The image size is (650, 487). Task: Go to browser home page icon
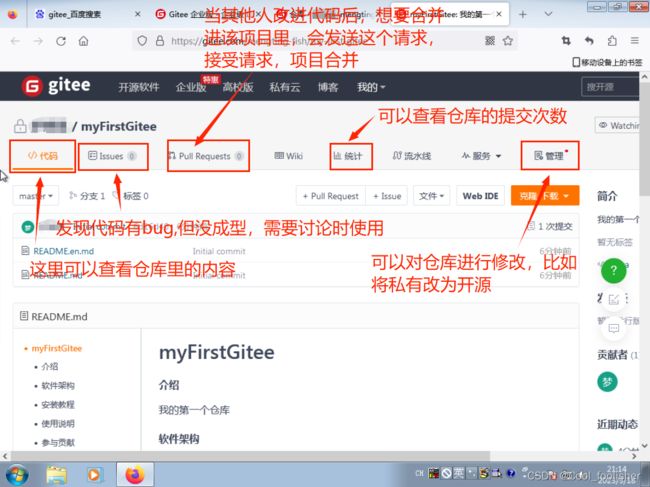pyautogui.click(x=83, y=41)
